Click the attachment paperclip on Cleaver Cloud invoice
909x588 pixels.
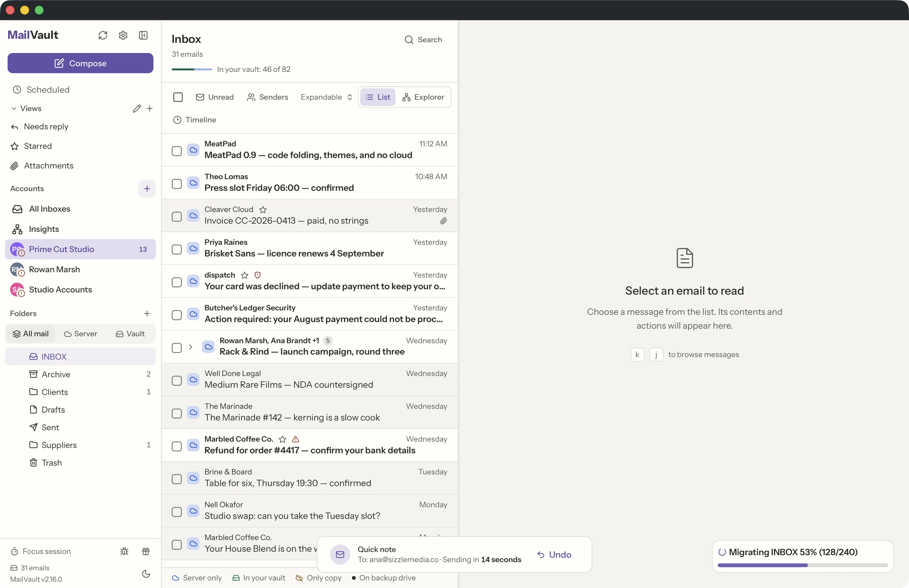[443, 221]
